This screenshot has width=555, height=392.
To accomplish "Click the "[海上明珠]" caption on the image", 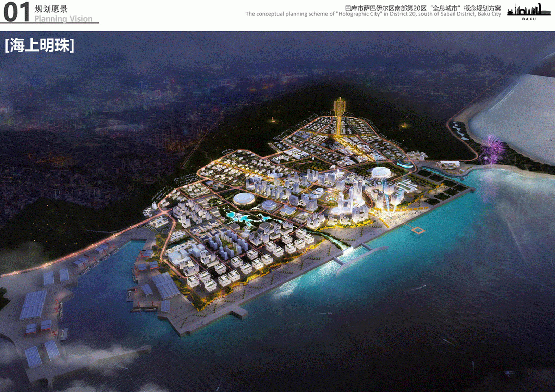I will point(39,45).
